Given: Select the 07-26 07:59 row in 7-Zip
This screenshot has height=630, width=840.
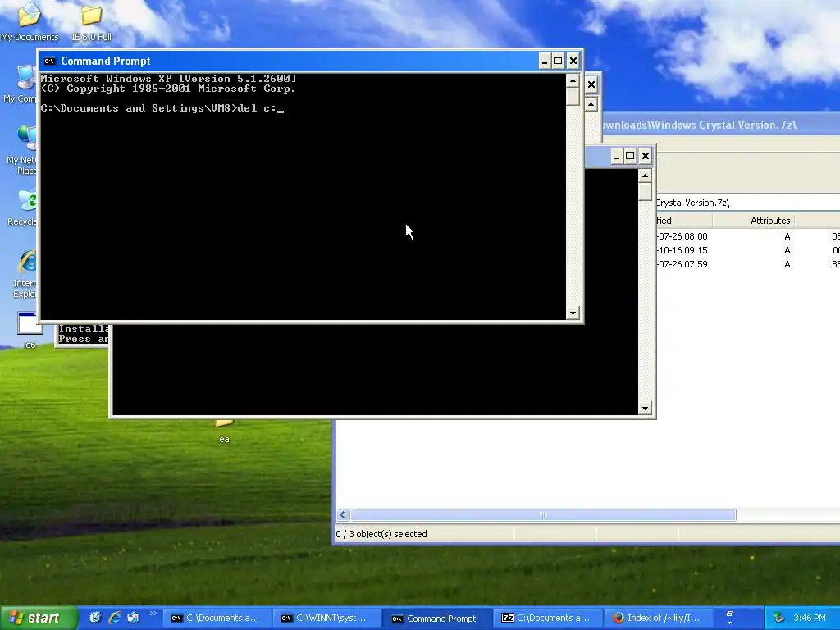Looking at the screenshot, I should tap(748, 264).
